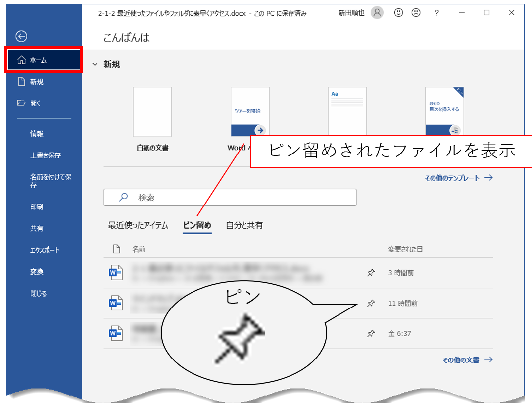Screen dimensions: 532x410
Task: Choose the 白紙の文書 template thumbnail
Action: (152, 112)
